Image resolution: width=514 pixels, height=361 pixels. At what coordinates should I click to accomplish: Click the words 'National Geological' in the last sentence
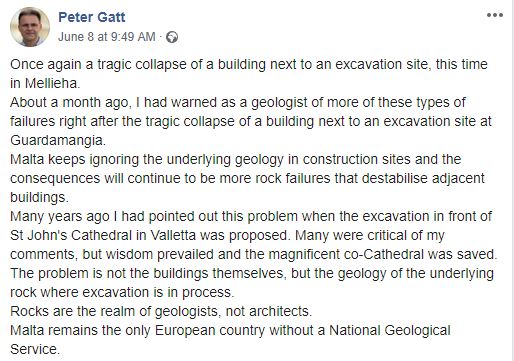(x=390, y=331)
